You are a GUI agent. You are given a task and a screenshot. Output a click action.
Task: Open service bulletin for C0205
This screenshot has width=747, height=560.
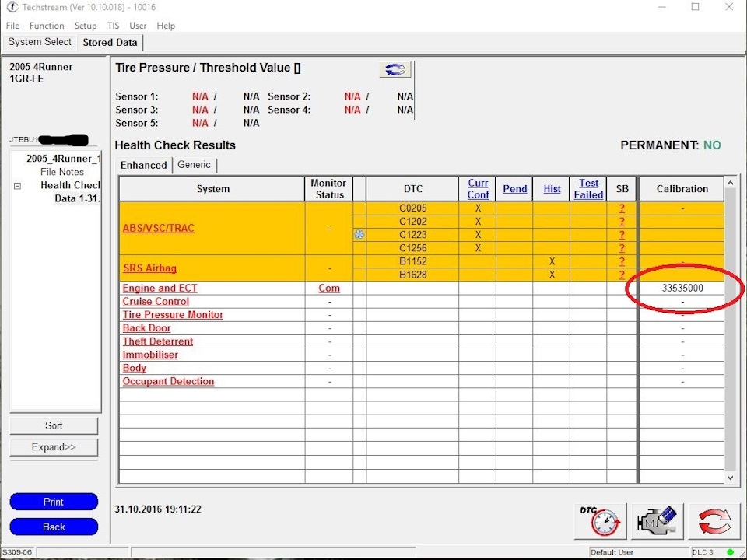[622, 208]
